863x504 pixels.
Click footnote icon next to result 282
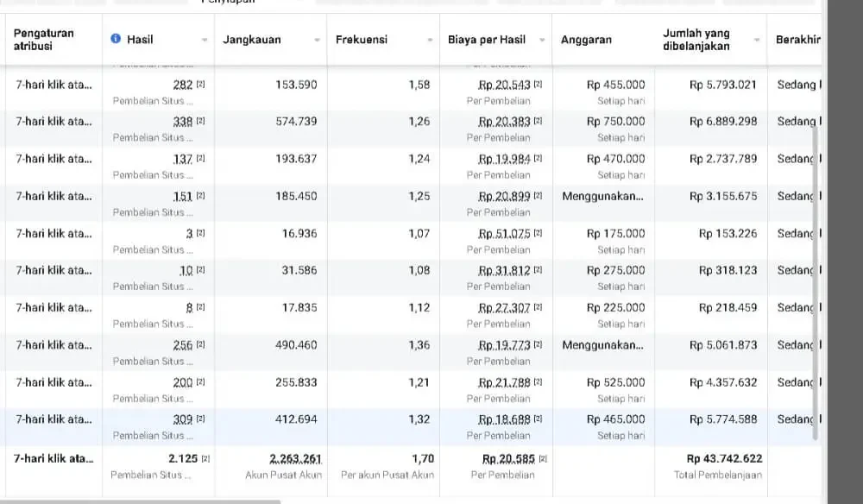coord(201,85)
